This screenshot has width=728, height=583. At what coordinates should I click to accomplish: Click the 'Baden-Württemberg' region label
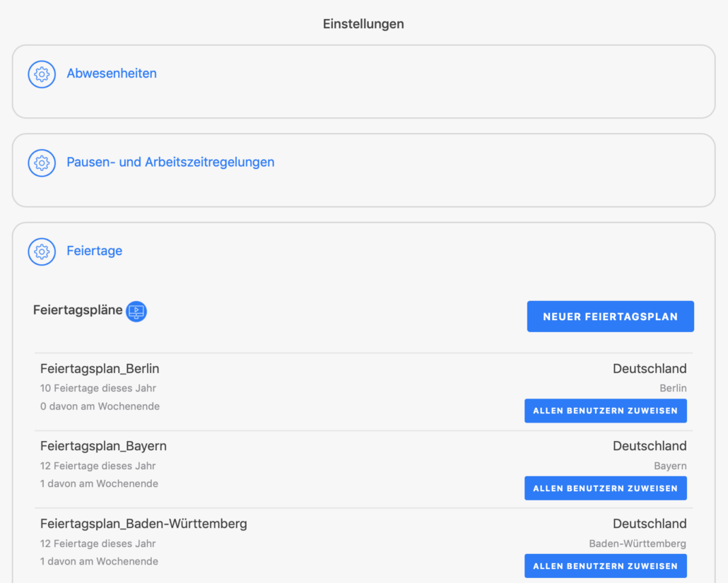pos(638,543)
